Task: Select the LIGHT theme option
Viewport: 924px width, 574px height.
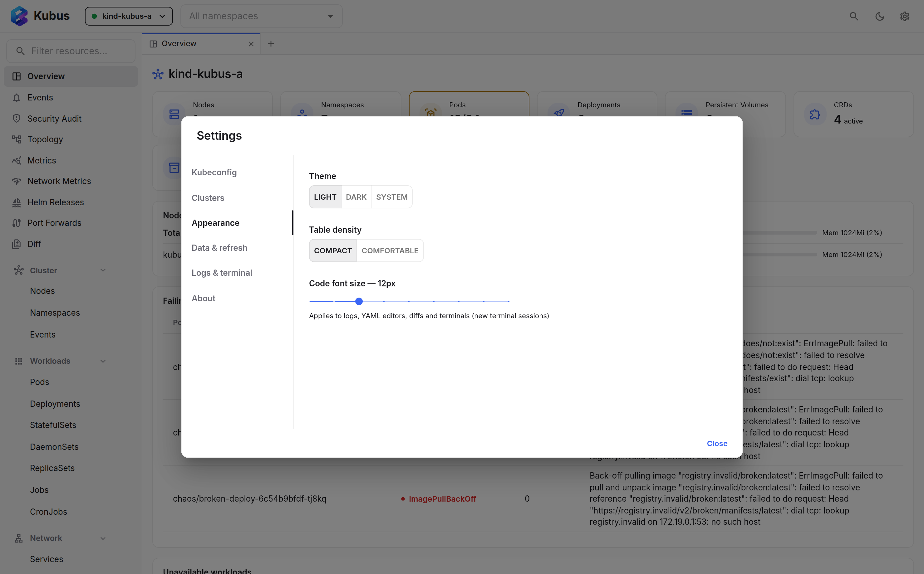Action: (x=325, y=197)
